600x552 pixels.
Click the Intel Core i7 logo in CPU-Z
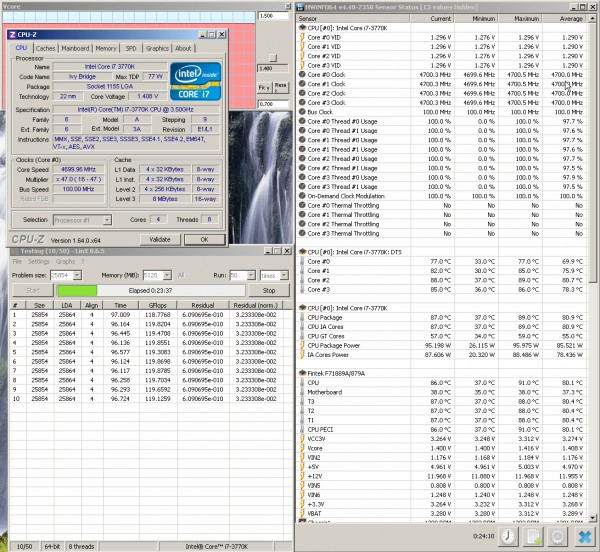coord(195,81)
